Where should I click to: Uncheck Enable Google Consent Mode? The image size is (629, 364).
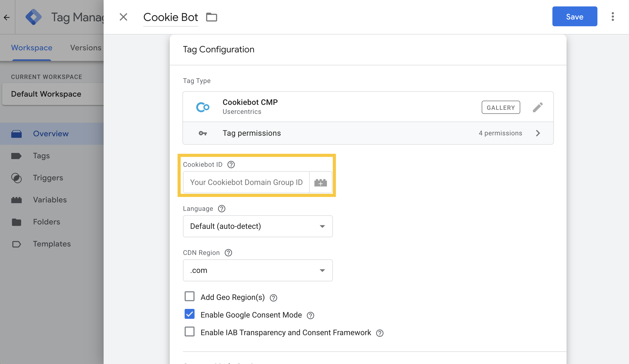point(189,314)
